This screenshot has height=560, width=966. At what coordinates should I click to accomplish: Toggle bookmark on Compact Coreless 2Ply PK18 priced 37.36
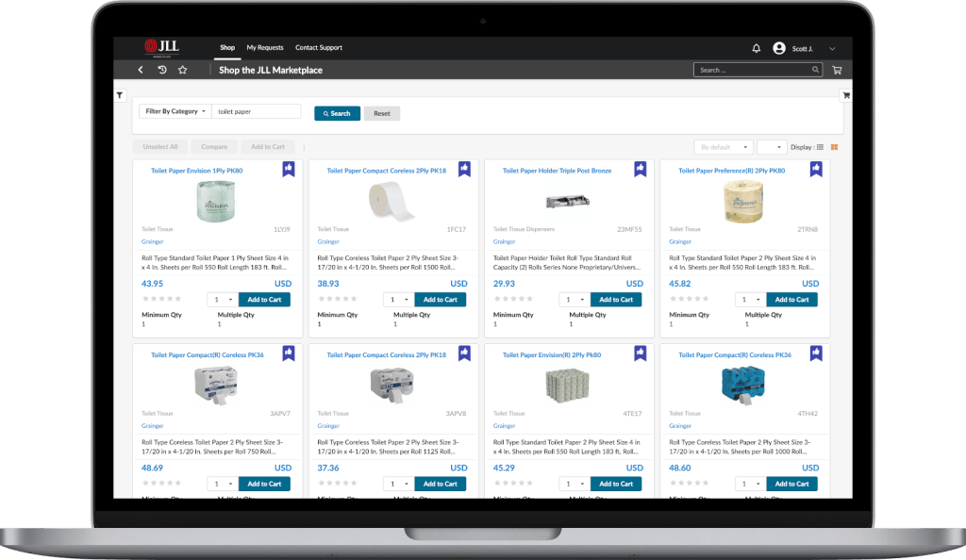[464, 354]
